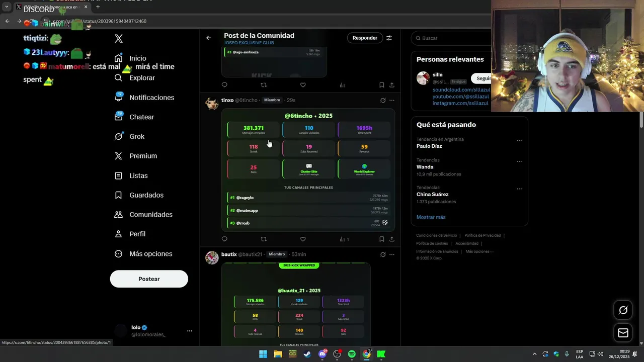
Task: Open Kick app from taskbar
Action: (381, 354)
